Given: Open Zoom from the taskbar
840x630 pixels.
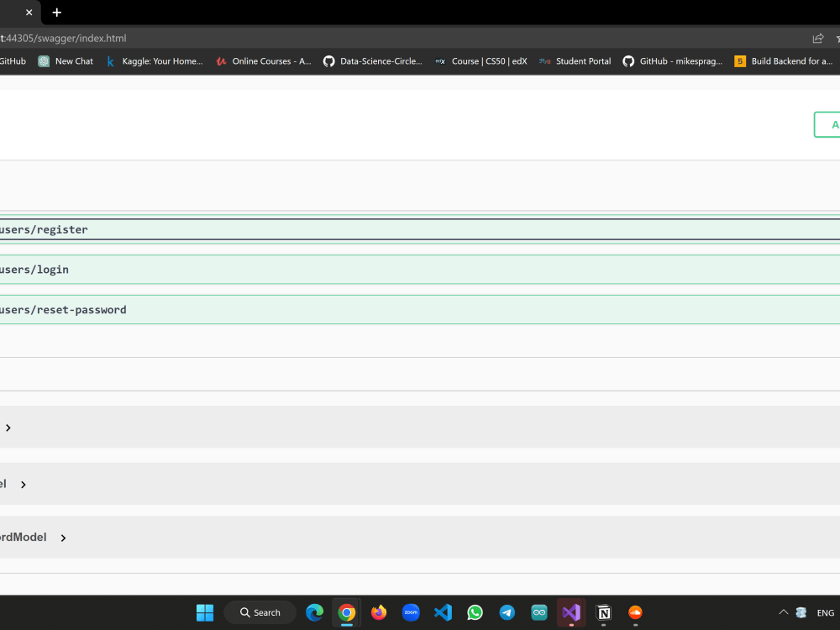Looking at the screenshot, I should click(x=411, y=612).
